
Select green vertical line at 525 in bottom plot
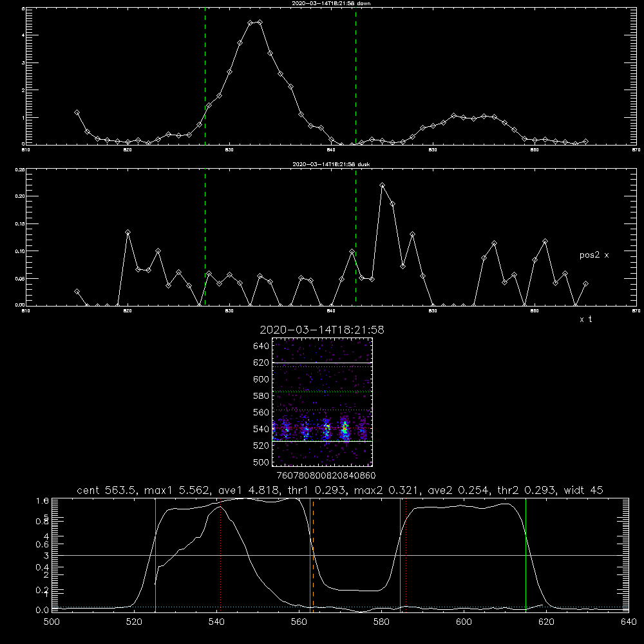[x=155, y=554]
